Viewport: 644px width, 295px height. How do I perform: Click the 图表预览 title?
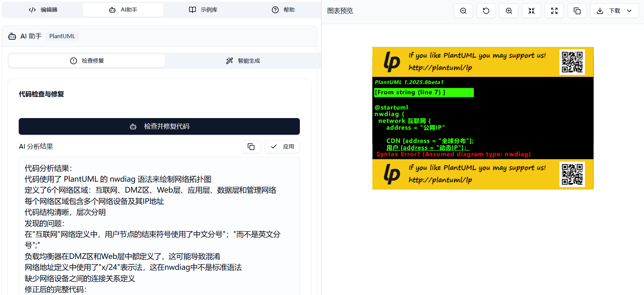340,11
